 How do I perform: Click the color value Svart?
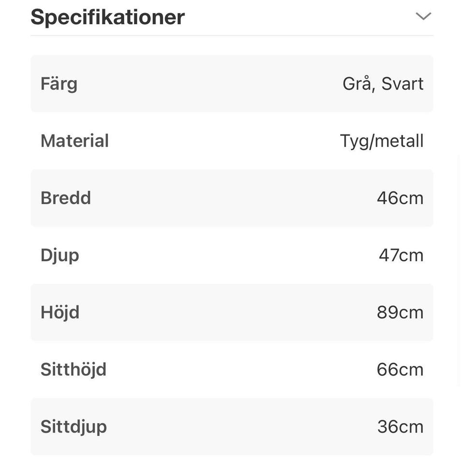click(402, 84)
